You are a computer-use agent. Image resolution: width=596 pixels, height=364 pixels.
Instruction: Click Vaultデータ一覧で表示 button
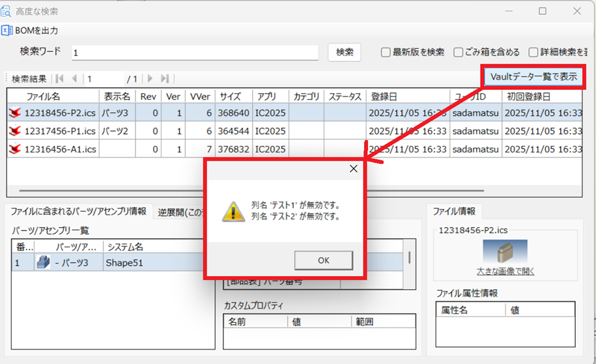point(533,77)
